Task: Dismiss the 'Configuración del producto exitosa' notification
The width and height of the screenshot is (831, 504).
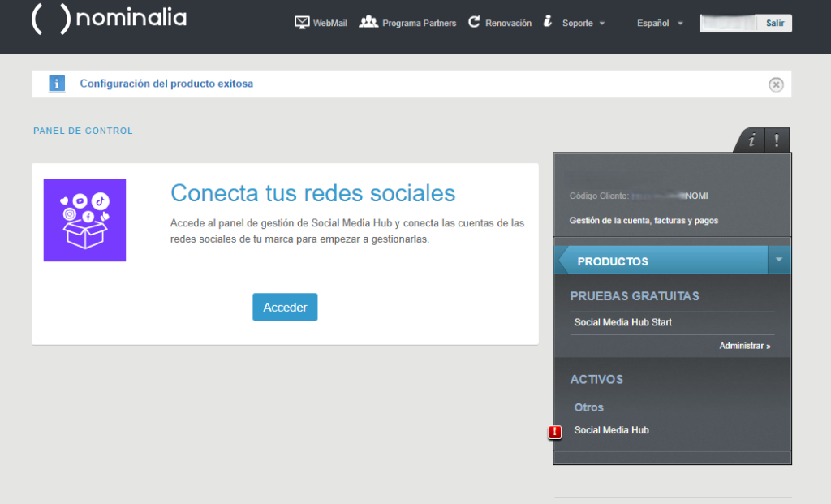Action: (776, 84)
